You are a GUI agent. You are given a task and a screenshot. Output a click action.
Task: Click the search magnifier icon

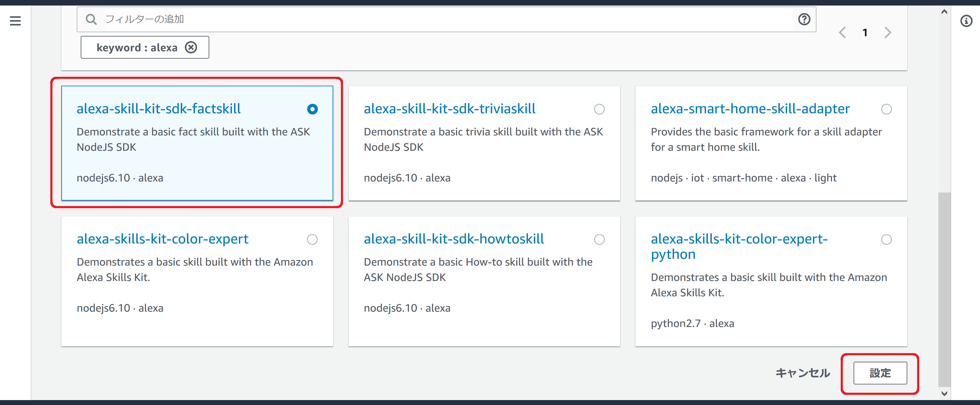pos(91,19)
